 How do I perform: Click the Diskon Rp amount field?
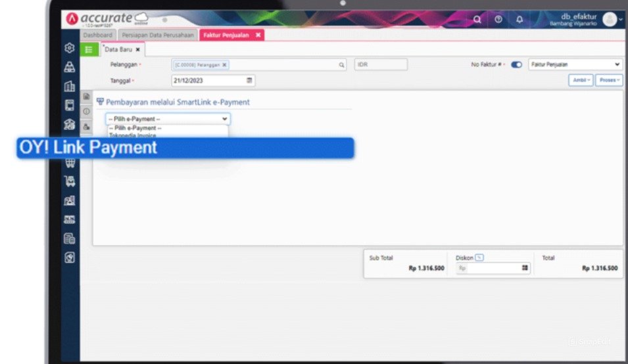(493, 268)
